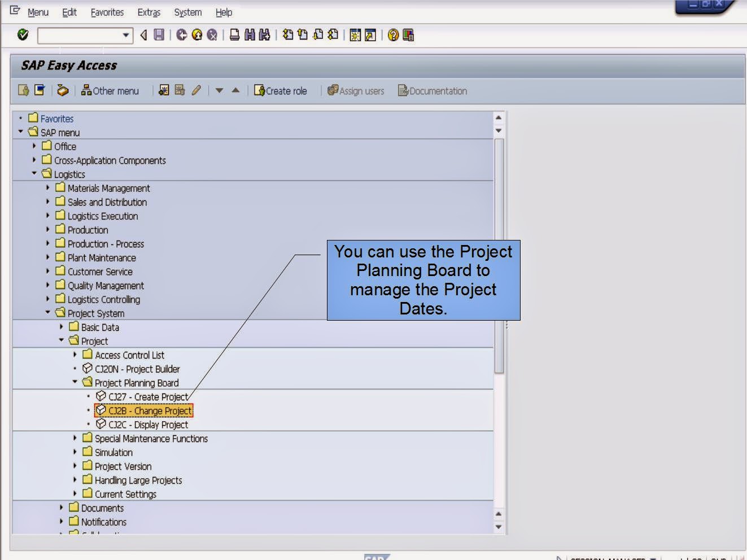Open the Menu item in the menu bar

pyautogui.click(x=38, y=12)
